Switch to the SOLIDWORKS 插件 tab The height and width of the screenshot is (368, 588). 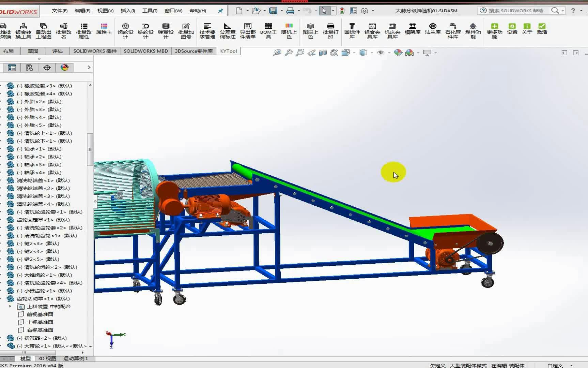95,51
